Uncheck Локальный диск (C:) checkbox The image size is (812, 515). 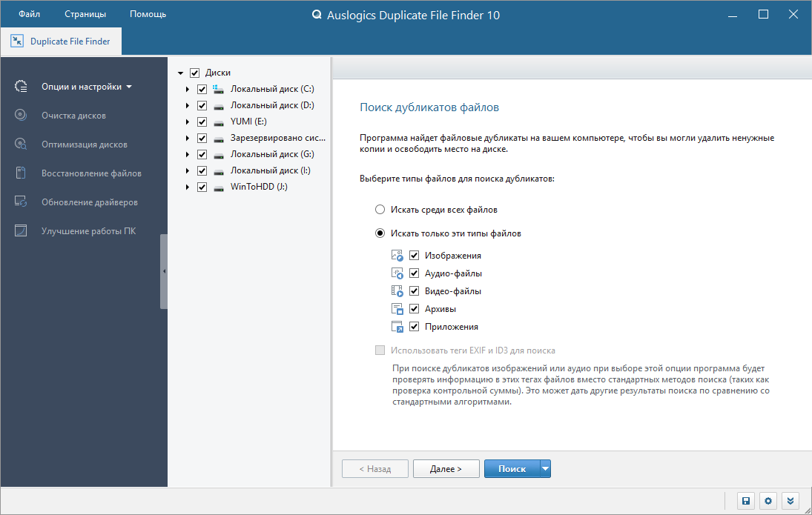(202, 89)
